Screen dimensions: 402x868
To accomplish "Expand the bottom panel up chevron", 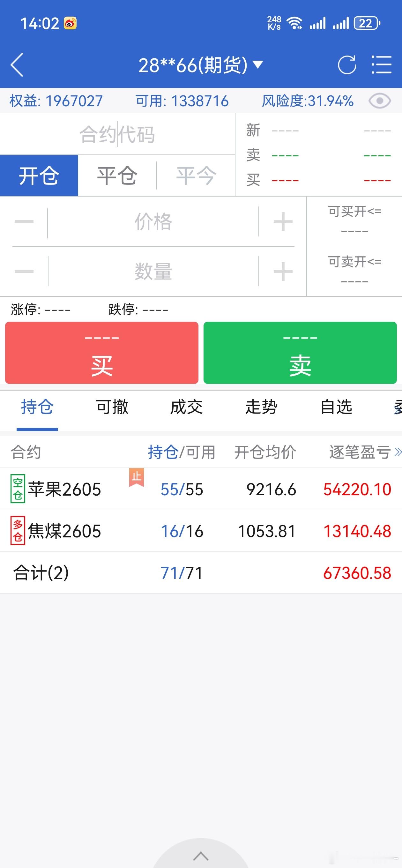I will (201, 856).
